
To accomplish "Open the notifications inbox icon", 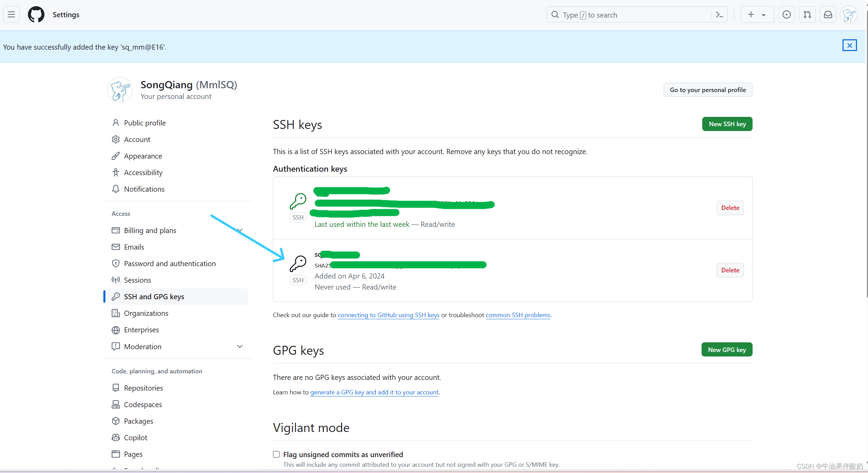I will [x=828, y=14].
